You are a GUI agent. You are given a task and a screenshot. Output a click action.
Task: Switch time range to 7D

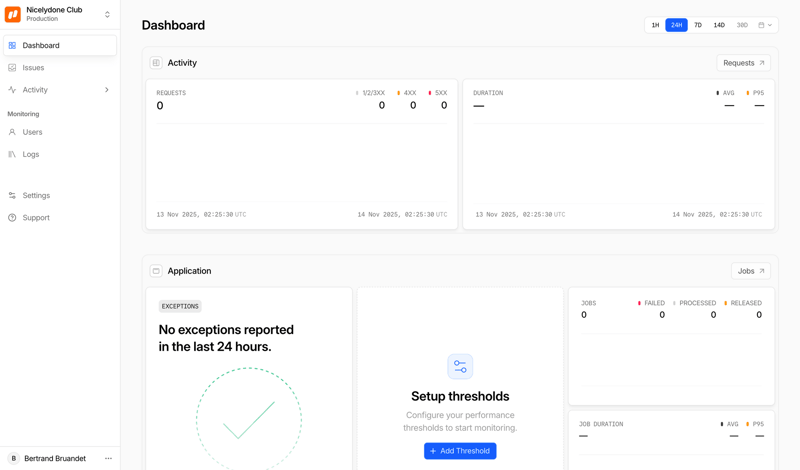tap(698, 25)
